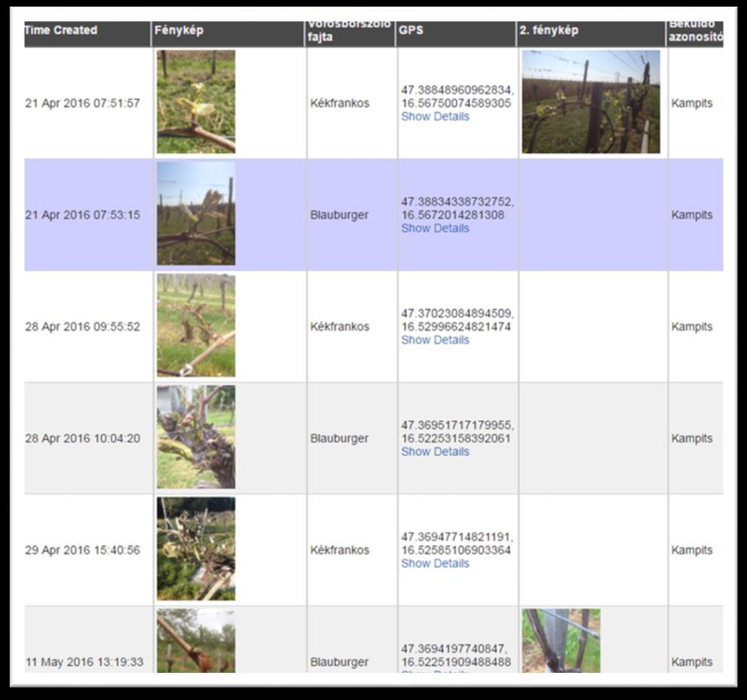Open Show Details for 21 Apr 07:53:15 row
747x700 pixels.
coord(435,228)
